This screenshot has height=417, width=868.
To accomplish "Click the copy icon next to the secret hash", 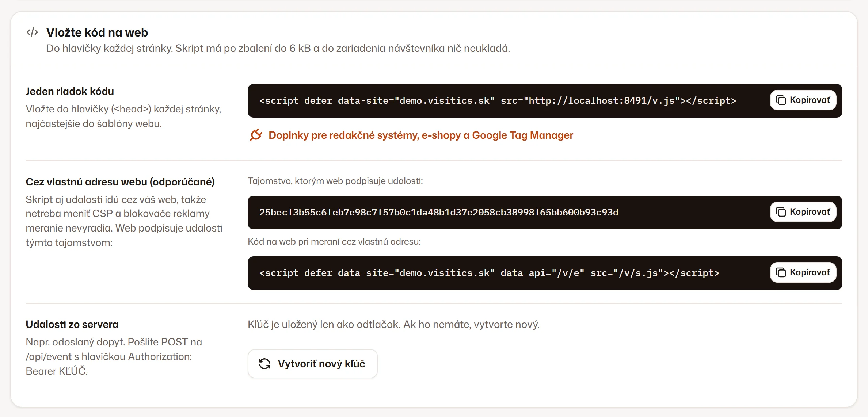I will 781,212.
